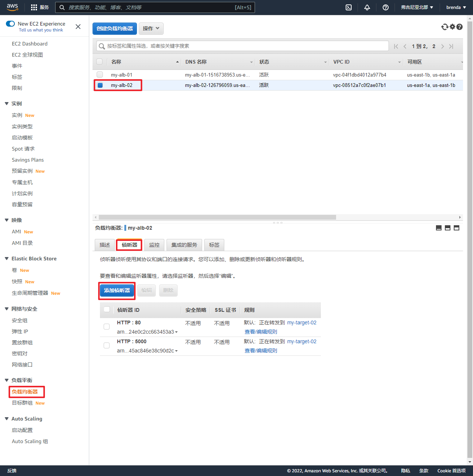This screenshot has width=473, height=476.
Task: Open the notifications bell icon
Action: [x=367, y=7]
